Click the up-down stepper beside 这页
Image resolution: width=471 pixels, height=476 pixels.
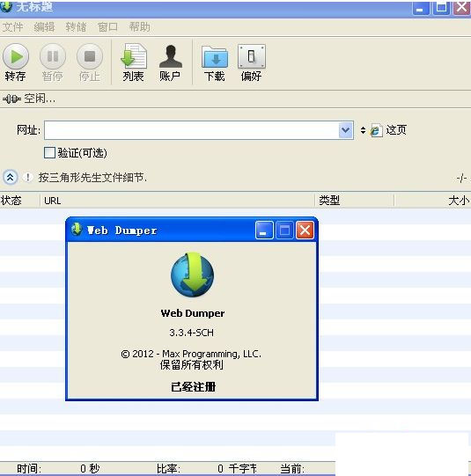coord(363,130)
